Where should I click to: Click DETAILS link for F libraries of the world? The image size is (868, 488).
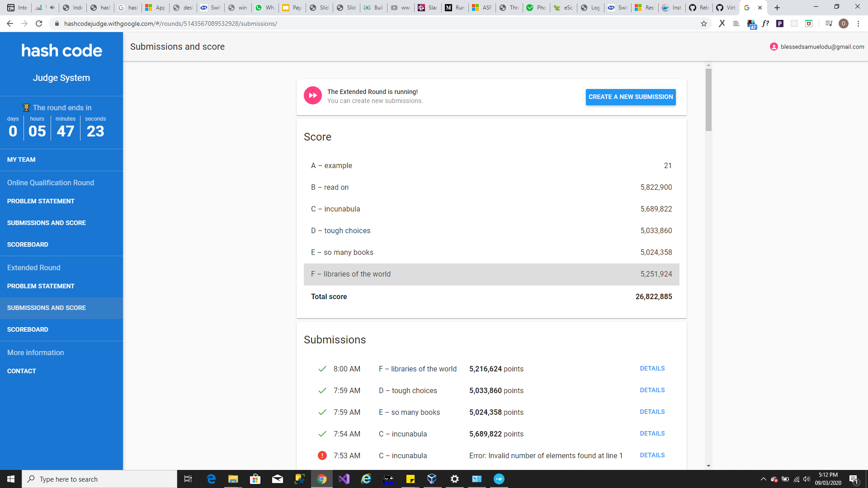[652, 368]
